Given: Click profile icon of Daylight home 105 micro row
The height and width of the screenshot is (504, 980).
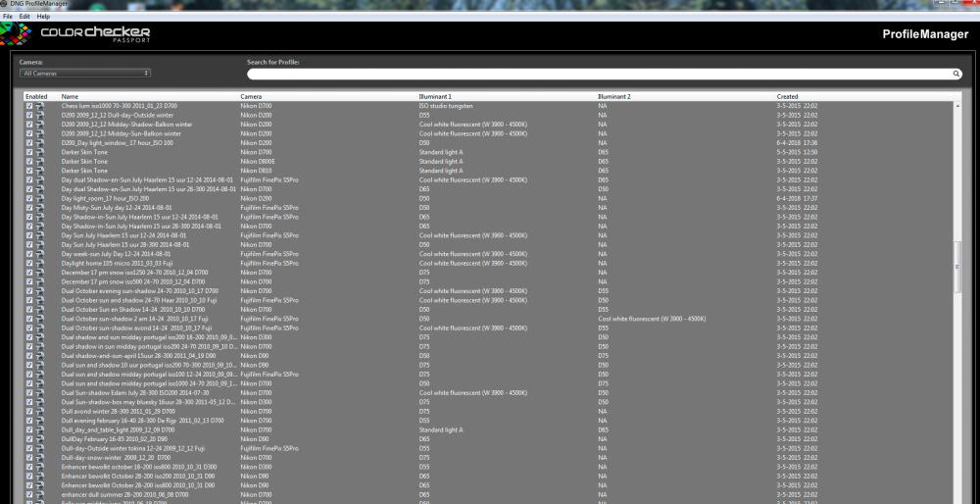Looking at the screenshot, I should tap(40, 263).
